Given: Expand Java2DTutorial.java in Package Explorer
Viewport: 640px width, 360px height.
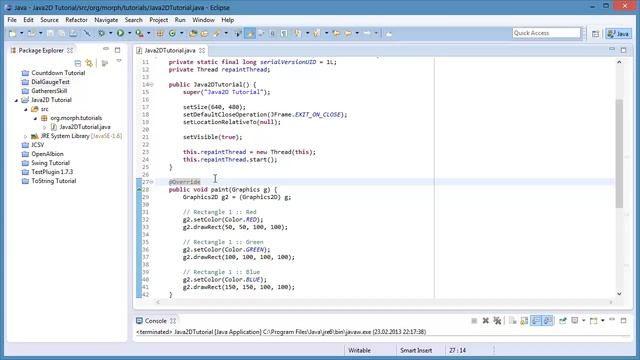Looking at the screenshot, I should pyautogui.click(x=44, y=127).
